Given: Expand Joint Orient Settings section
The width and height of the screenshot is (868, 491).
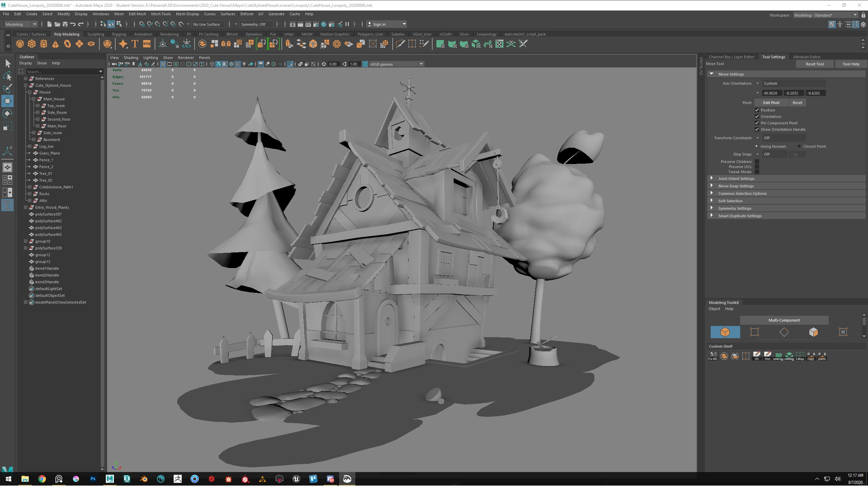Looking at the screenshot, I should 786,179.
